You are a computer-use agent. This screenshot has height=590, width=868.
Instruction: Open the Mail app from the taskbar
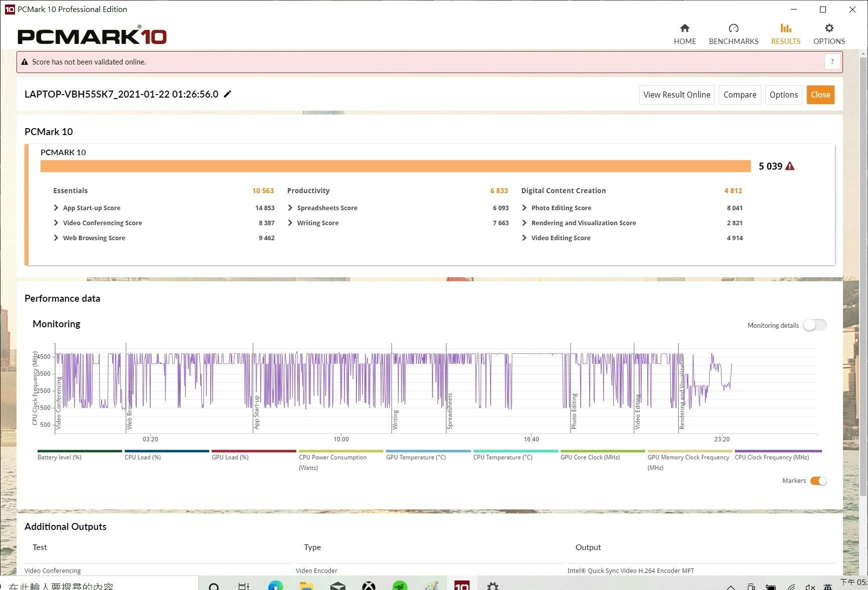(337, 585)
